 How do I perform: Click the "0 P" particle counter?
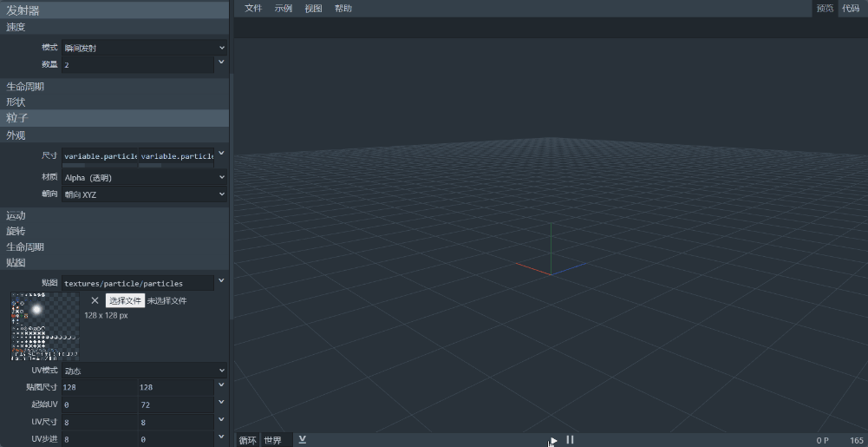point(823,440)
